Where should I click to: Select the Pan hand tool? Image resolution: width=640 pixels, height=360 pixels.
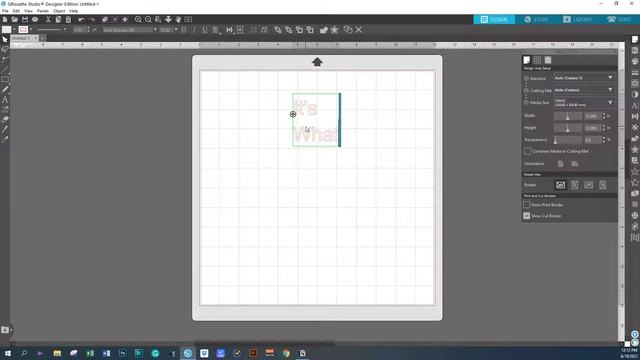tap(178, 20)
